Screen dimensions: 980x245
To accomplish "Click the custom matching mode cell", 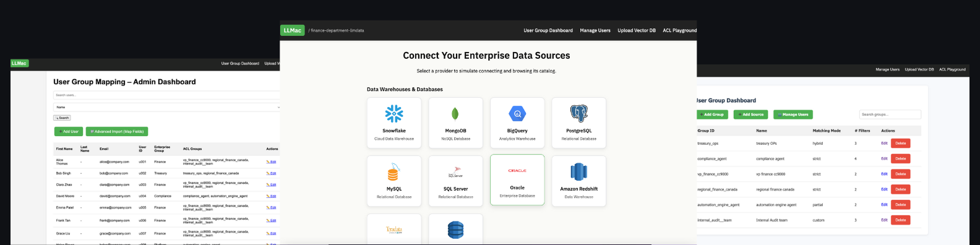I will click(x=819, y=220).
